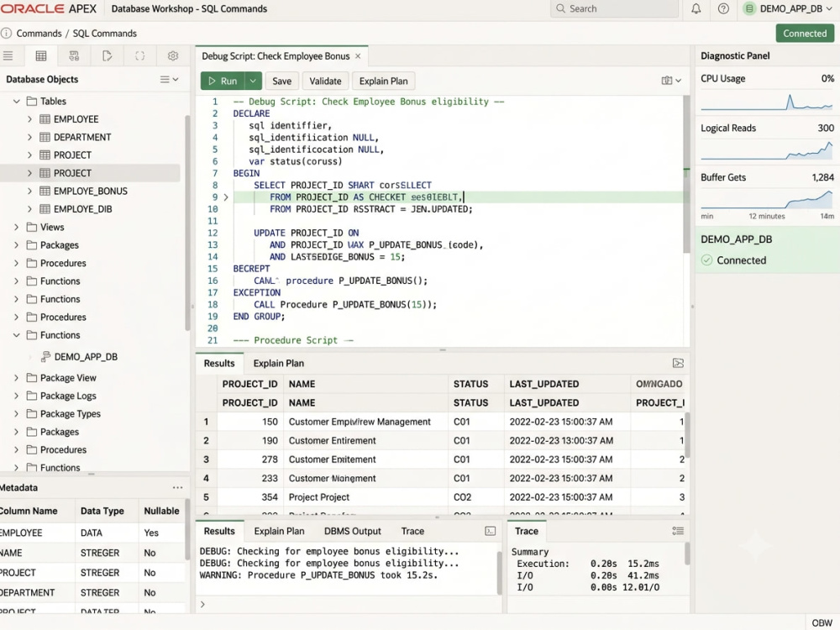Click the DEMO_APP_DB schema icon in tree
Screen dimensions: 840x630
tap(45, 357)
